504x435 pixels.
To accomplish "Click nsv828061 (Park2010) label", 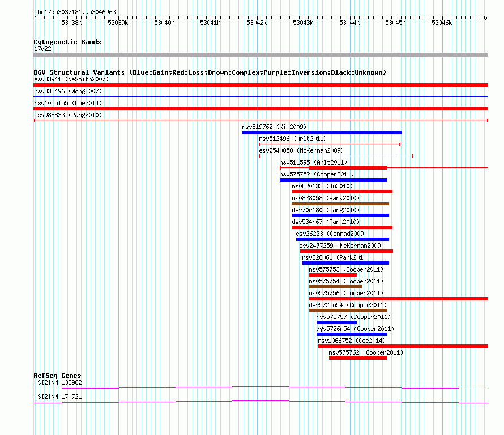I will (x=336, y=257).
